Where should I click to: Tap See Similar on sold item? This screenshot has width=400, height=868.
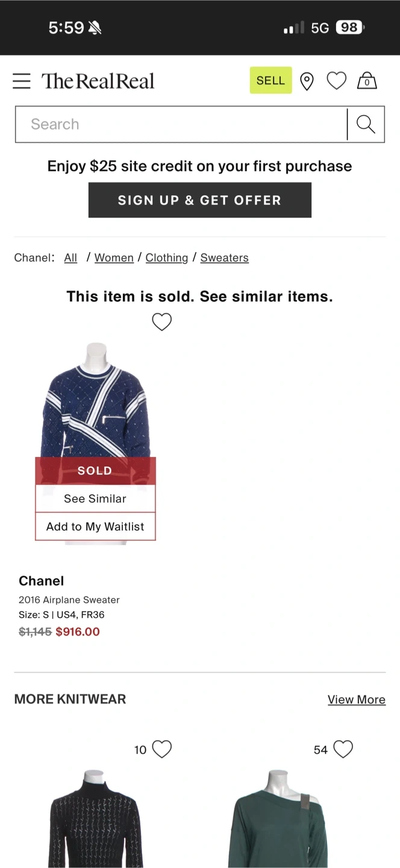tap(95, 498)
